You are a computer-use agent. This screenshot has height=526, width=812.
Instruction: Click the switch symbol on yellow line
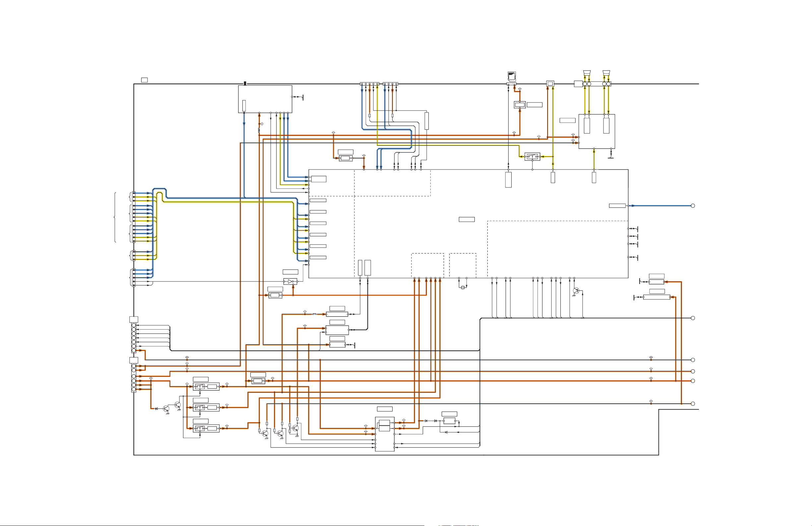(532, 156)
